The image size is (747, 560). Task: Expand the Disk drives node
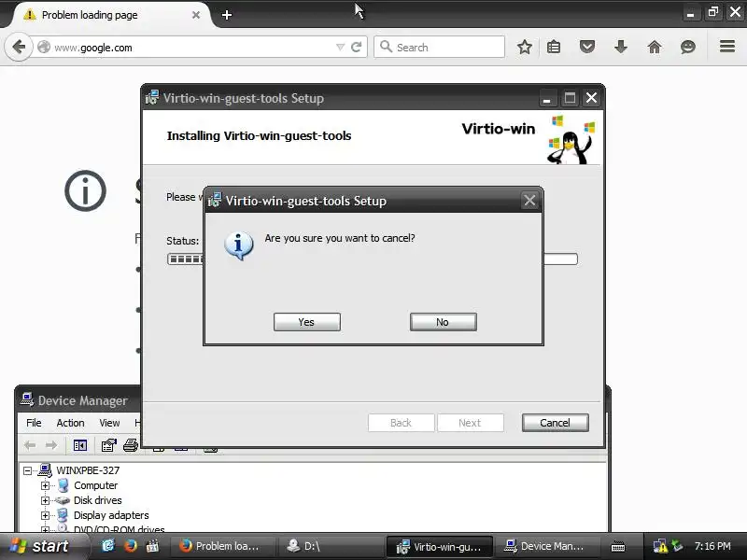45,500
